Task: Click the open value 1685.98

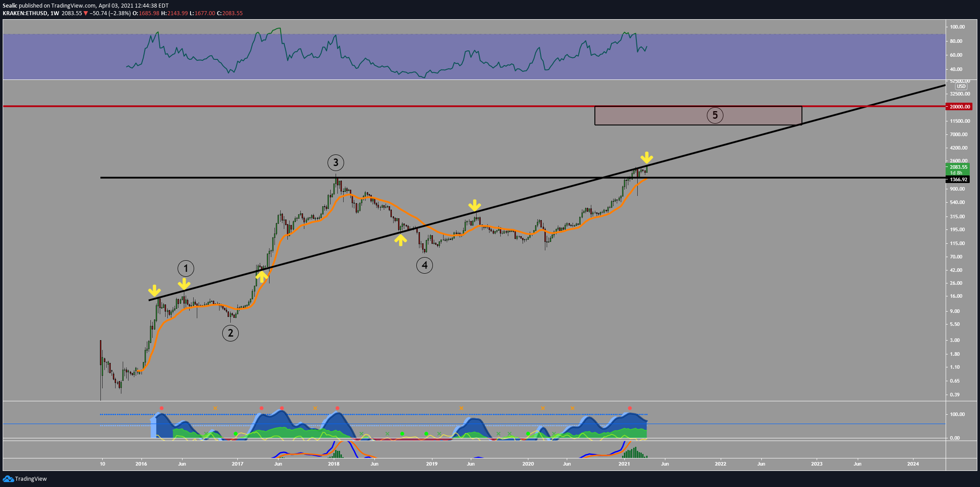Action: tap(149, 13)
